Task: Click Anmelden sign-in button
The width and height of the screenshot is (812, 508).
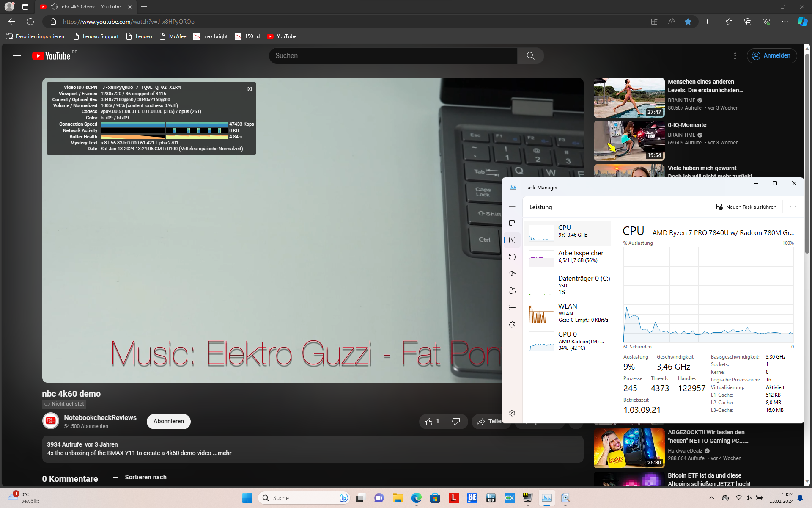Action: point(771,56)
